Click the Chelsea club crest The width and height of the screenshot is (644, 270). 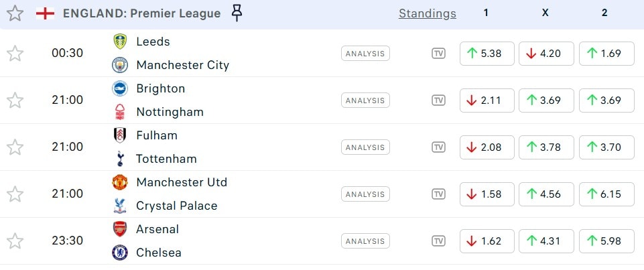tap(120, 253)
